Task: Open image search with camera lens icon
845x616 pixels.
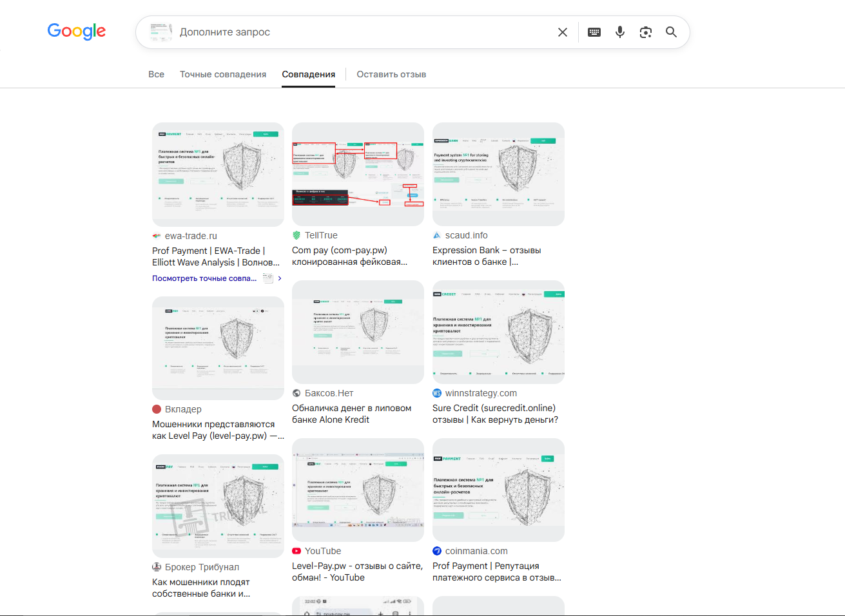Action: point(646,32)
